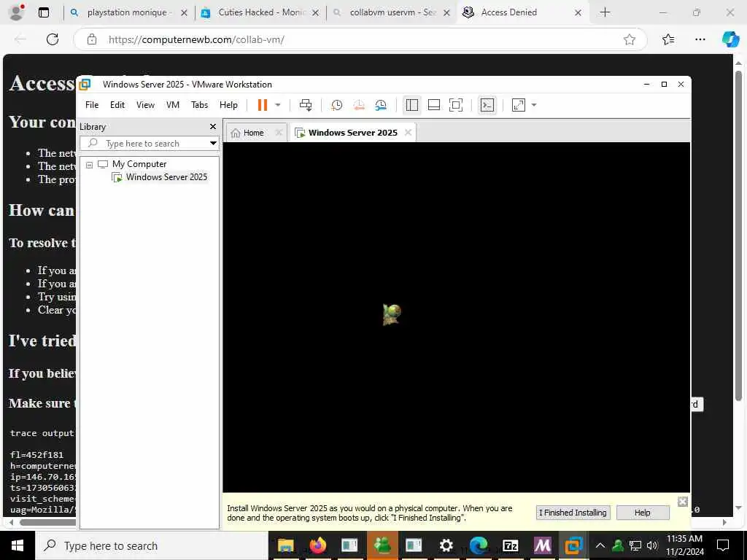This screenshot has width=747, height=560.
Task: Switch to the collabvm uservm search tab
Action: tap(393, 12)
